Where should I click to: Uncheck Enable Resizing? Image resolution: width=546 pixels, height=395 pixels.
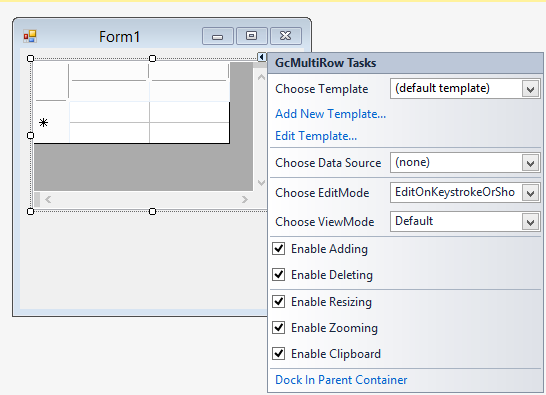click(279, 301)
